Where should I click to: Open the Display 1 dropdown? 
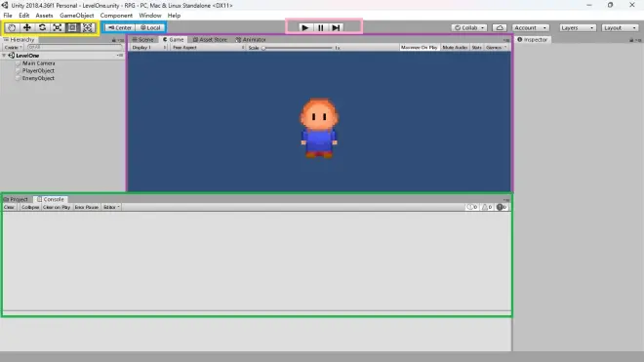149,48
